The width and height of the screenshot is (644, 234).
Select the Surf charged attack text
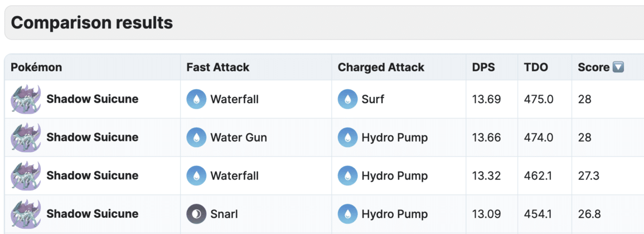(372, 100)
